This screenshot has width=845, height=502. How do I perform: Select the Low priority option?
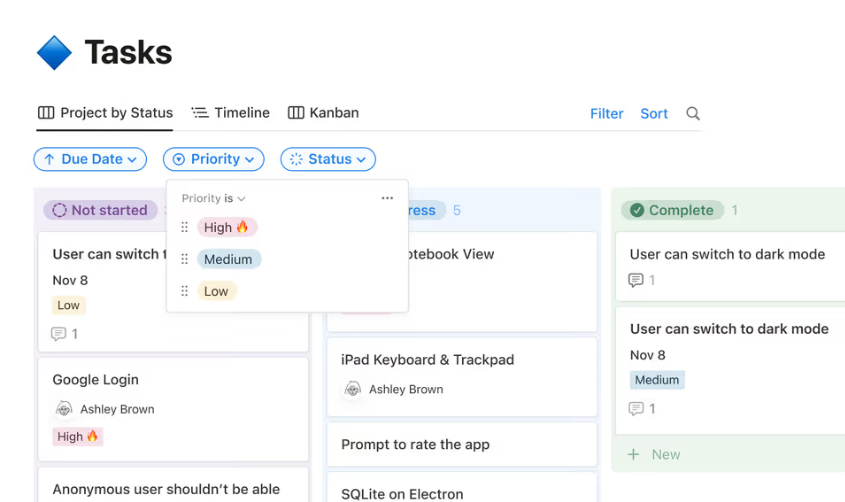[x=216, y=291]
